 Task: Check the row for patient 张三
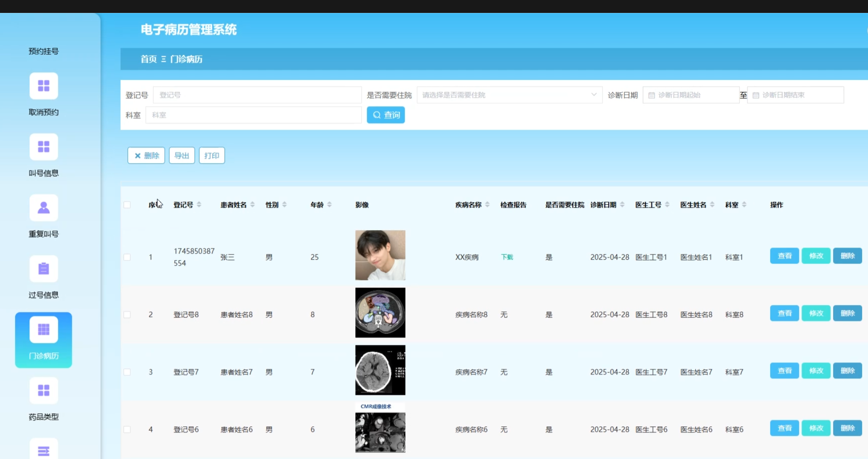coord(127,257)
